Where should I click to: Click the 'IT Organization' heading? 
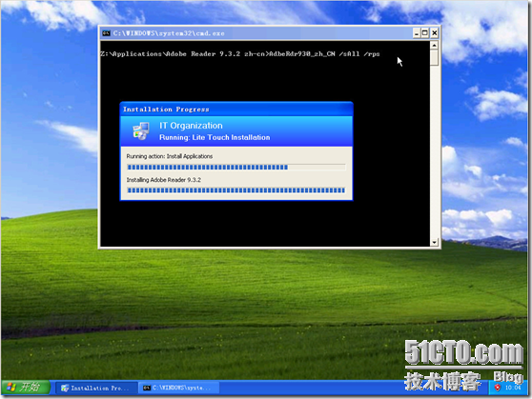(x=191, y=126)
